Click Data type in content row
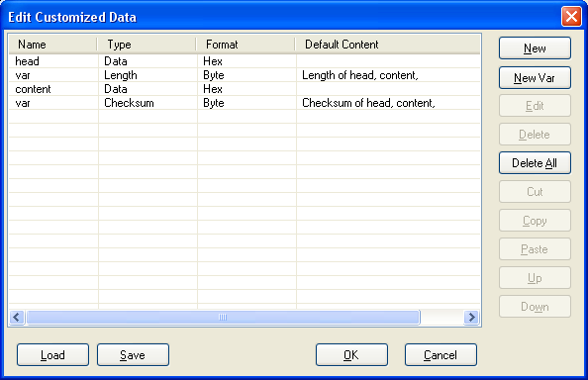Viewport: 588px width, 380px height. [116, 89]
